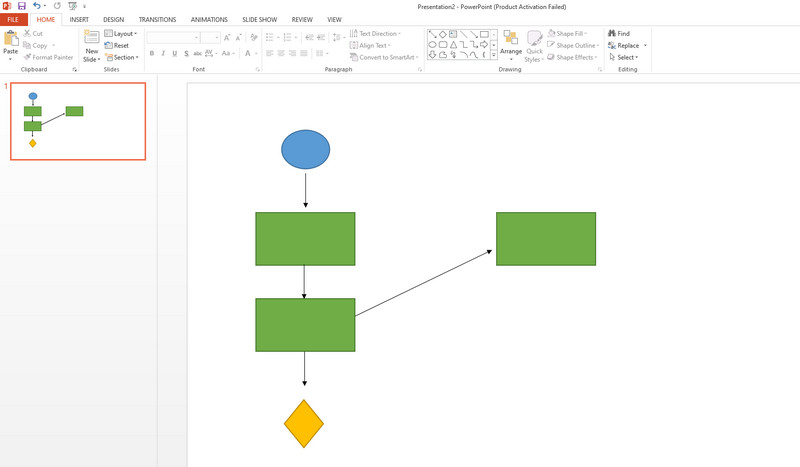The image size is (800, 467).
Task: Open Align Text menu
Action: coord(370,45)
